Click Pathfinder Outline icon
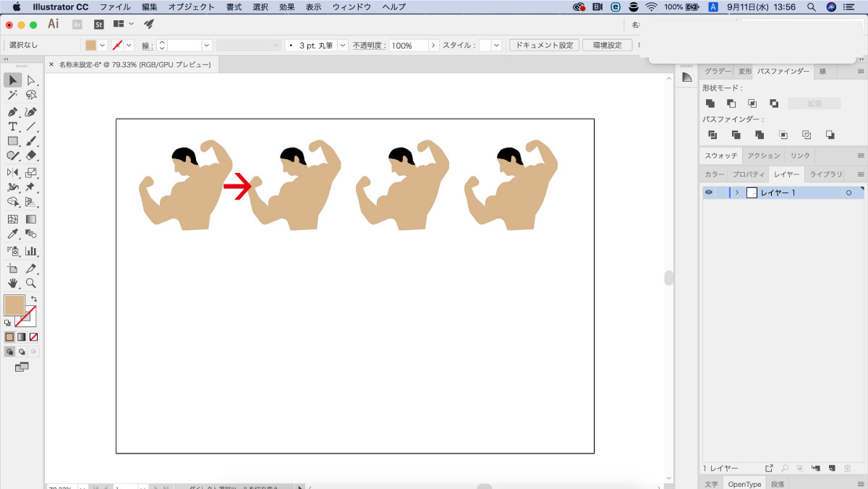The image size is (868, 489). [807, 135]
